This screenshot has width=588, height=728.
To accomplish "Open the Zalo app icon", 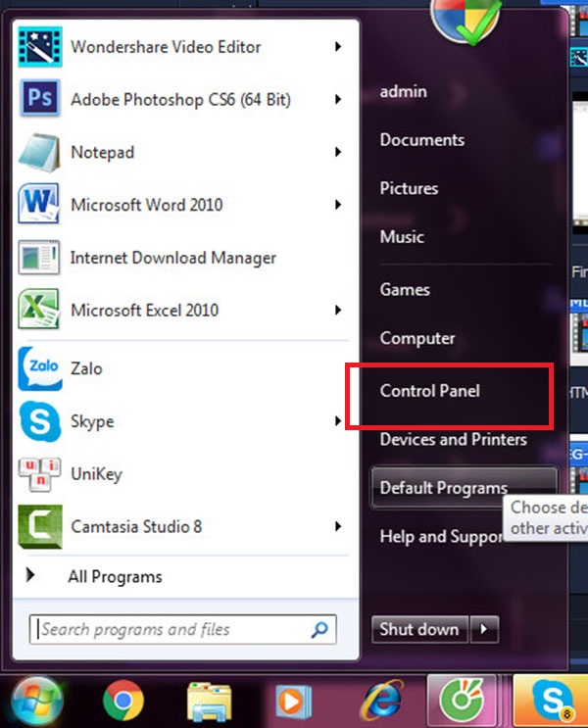I will pos(40,369).
